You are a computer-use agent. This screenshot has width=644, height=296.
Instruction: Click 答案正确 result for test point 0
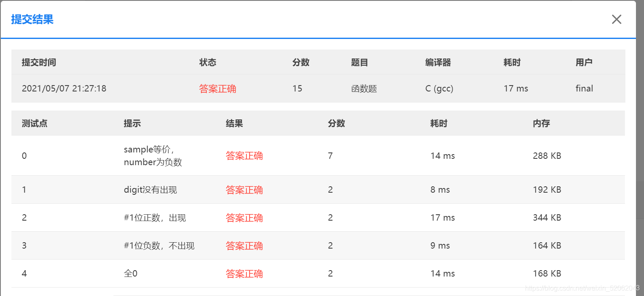[244, 155]
